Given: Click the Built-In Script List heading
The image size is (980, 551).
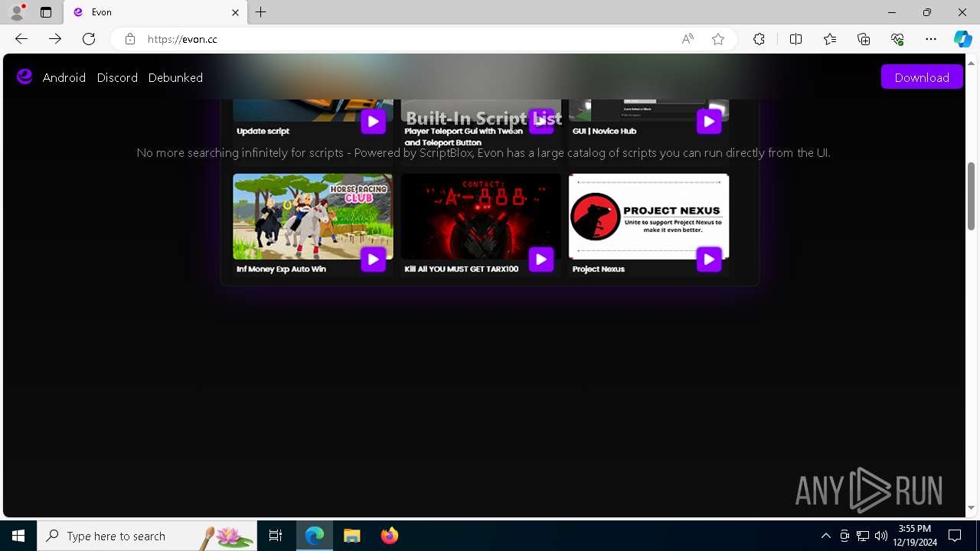Looking at the screenshot, I should (x=484, y=118).
